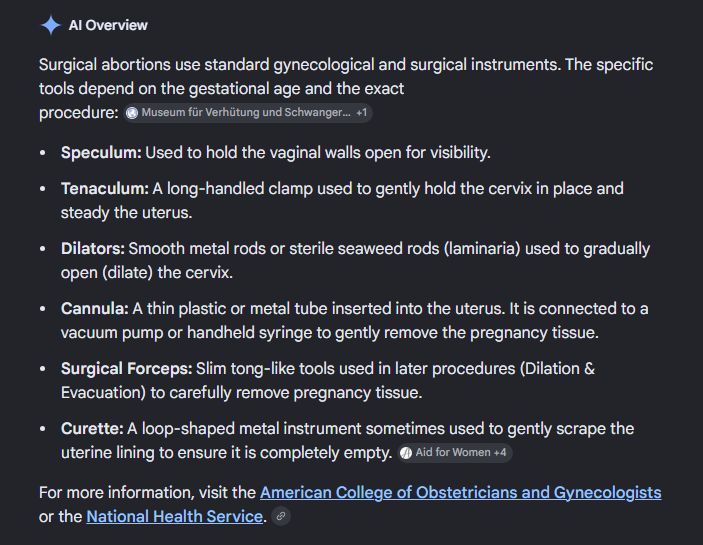
Task: Click the AI Overview heading text
Action: 108,26
